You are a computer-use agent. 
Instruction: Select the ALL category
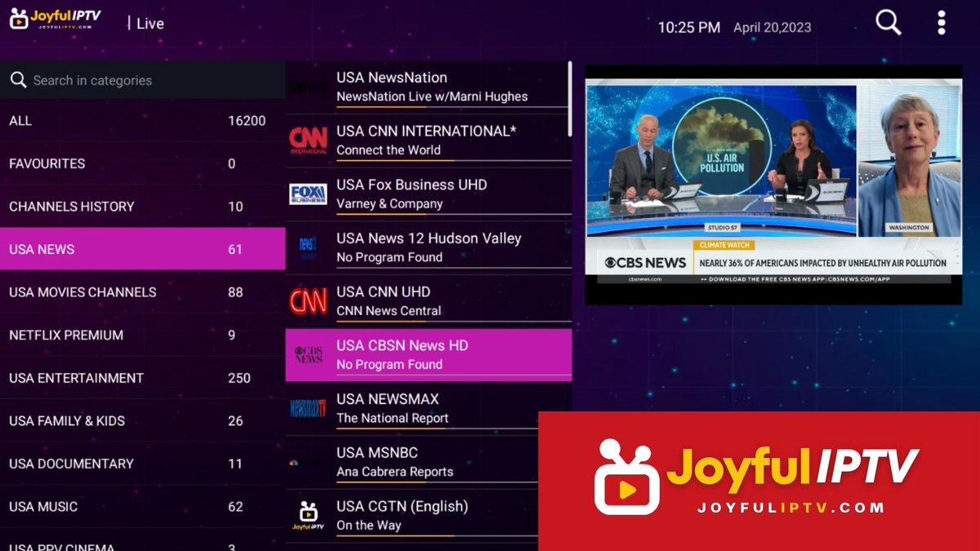[x=143, y=121]
